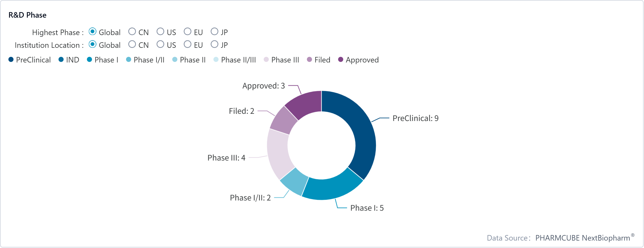Open PHARMCUBE NextBiopharm data source link
Screen dimensions: 644x248
582,238
